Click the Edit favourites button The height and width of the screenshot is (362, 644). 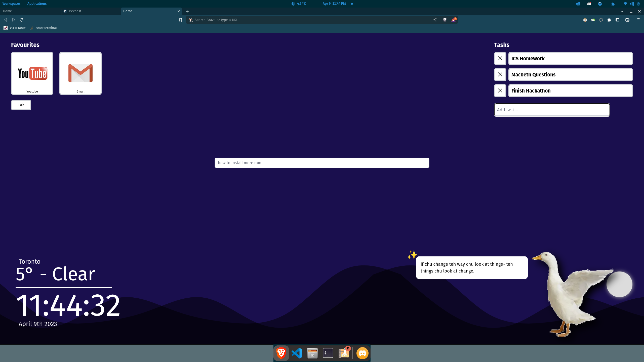pos(21,105)
